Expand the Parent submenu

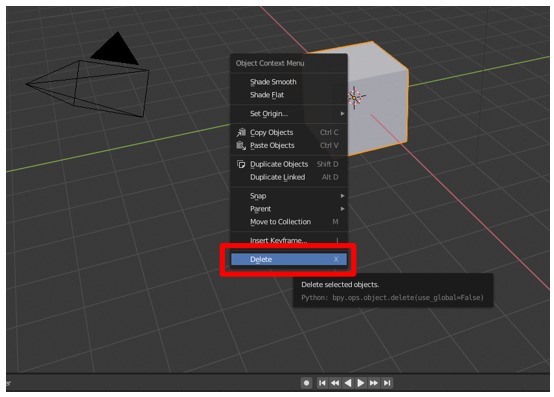tap(289, 209)
